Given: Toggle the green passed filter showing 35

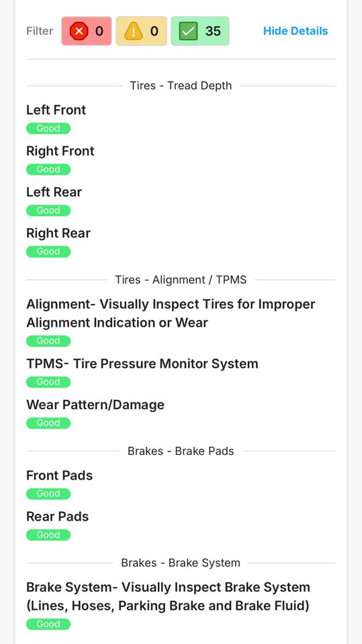Looking at the screenshot, I should [200, 31].
